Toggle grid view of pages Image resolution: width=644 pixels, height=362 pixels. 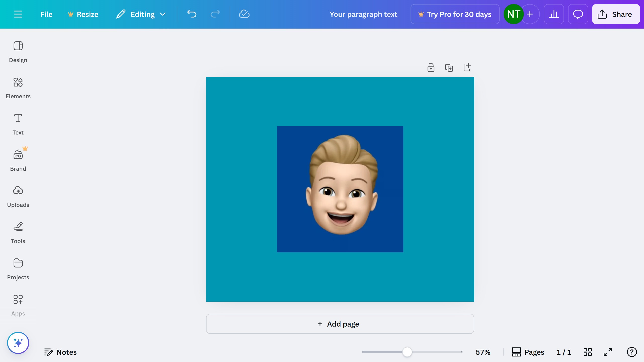pos(587,352)
